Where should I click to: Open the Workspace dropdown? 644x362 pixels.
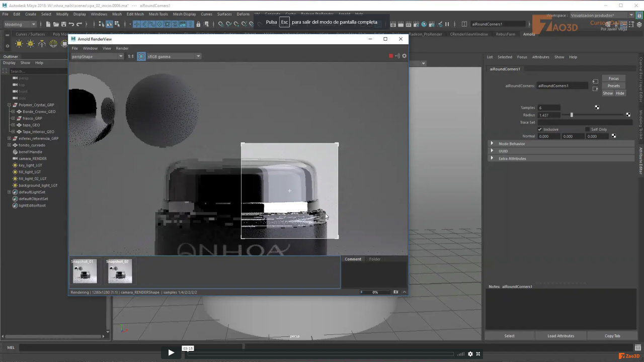tap(602, 16)
